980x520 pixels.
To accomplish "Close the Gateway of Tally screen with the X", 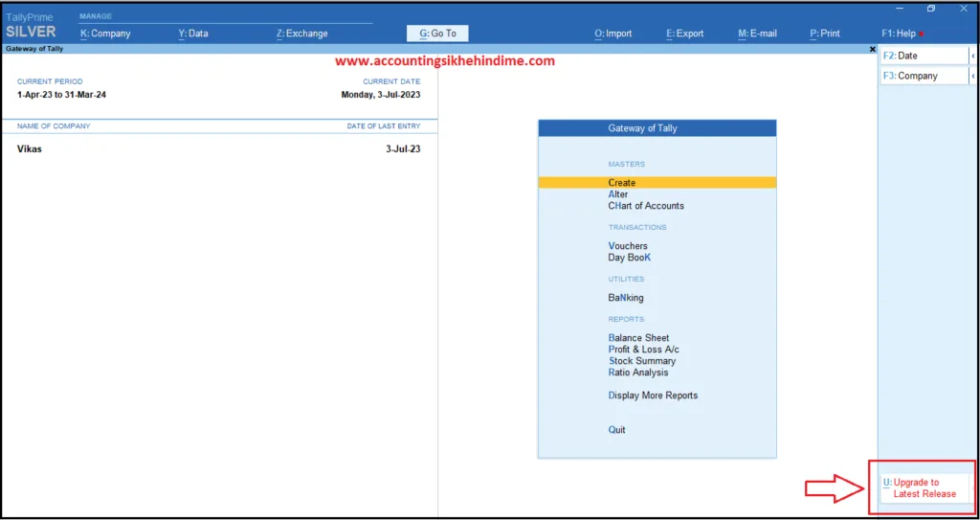I will (x=873, y=49).
